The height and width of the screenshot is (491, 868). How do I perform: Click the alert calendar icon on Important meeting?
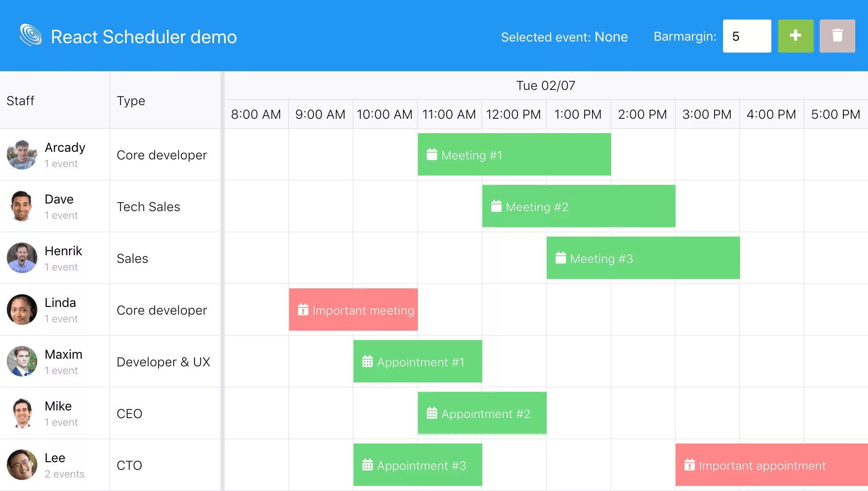303,310
